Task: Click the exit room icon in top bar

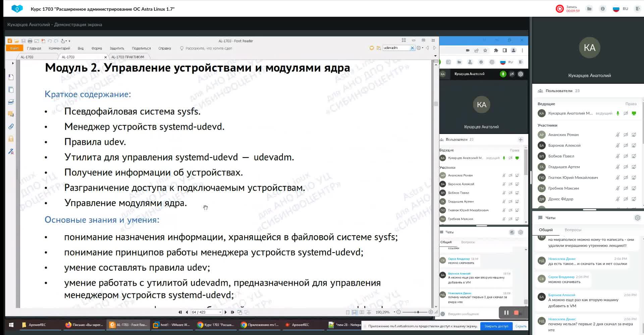Action: 637,9
